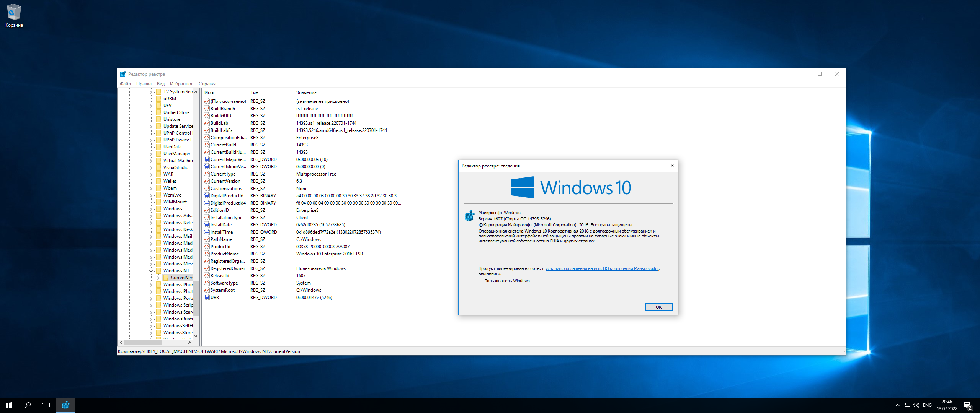Select the UserData tree item
Image resolution: width=980 pixels, height=413 pixels.
[x=172, y=147]
